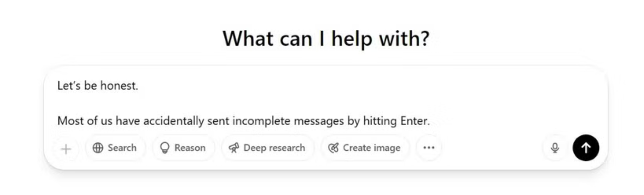Viewport: 644px width, 195px height.
Task: Start voice dictation with the microphone icon
Action: 555,148
